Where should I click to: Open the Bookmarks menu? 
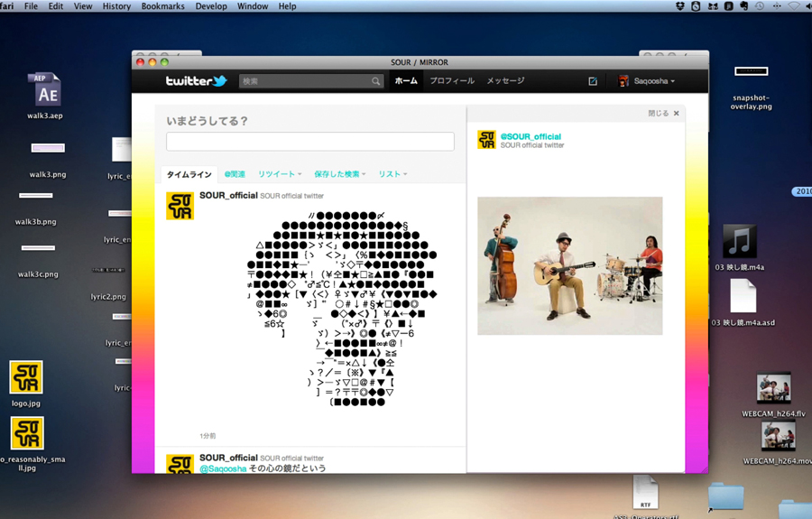pyautogui.click(x=162, y=6)
